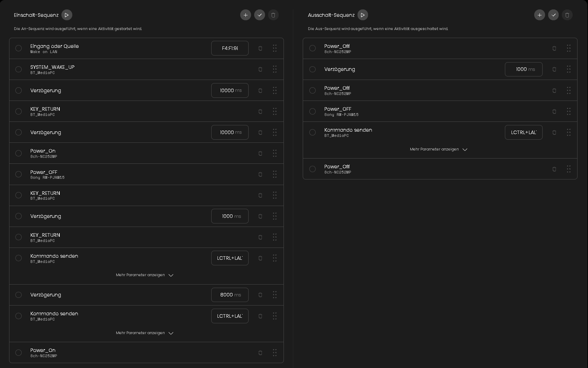The image size is (588, 368).
Task: Tick the circle for first Power_Off in Ausschalt-Sequenz
Action: [313, 49]
